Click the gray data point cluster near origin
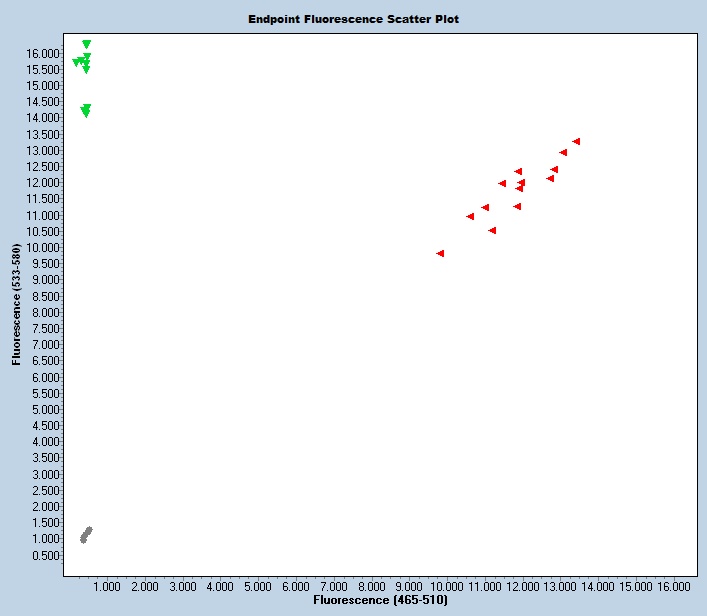Viewport: 707px width, 616px height. pyautogui.click(x=86, y=535)
